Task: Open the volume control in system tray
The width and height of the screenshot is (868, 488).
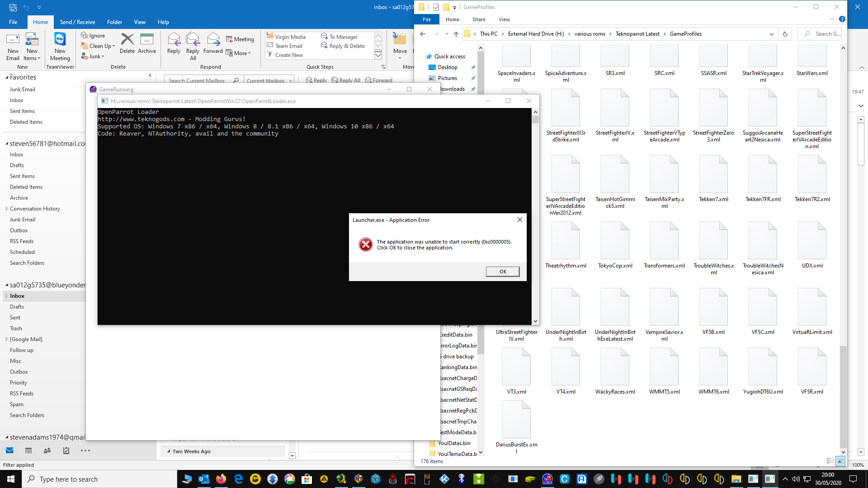Action: 796,479
